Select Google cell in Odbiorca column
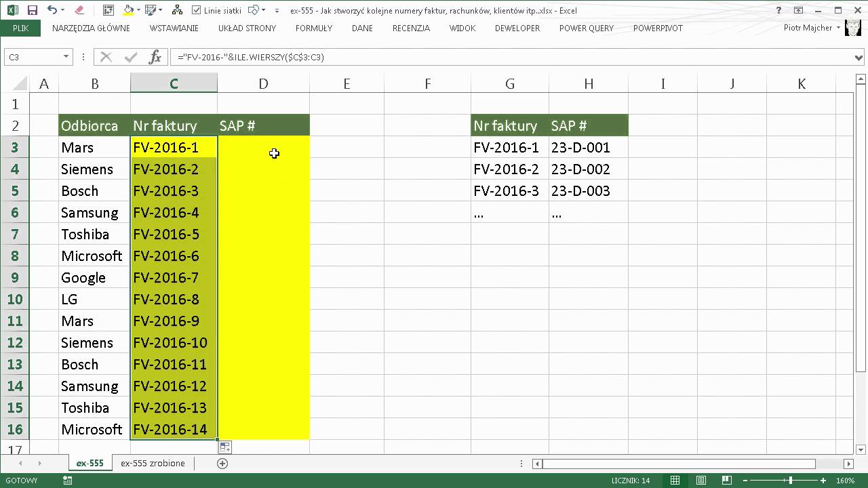The image size is (868, 488). (94, 277)
